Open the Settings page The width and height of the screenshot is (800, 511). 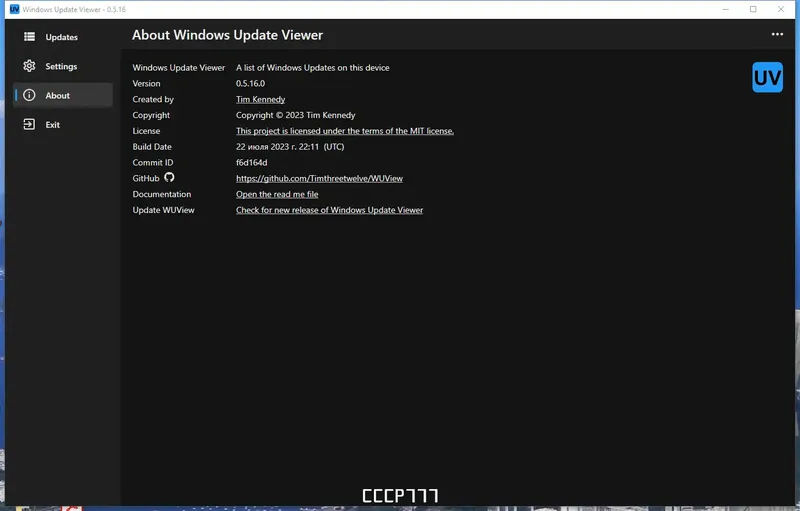click(x=62, y=66)
